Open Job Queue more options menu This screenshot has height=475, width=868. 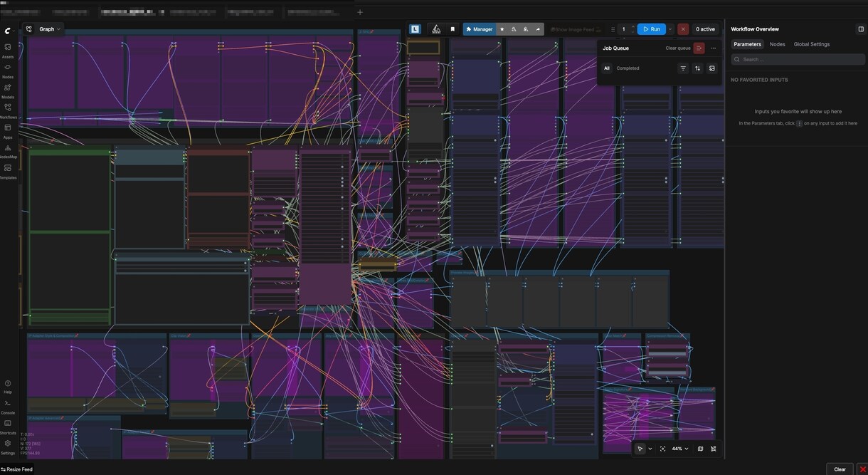coord(714,48)
